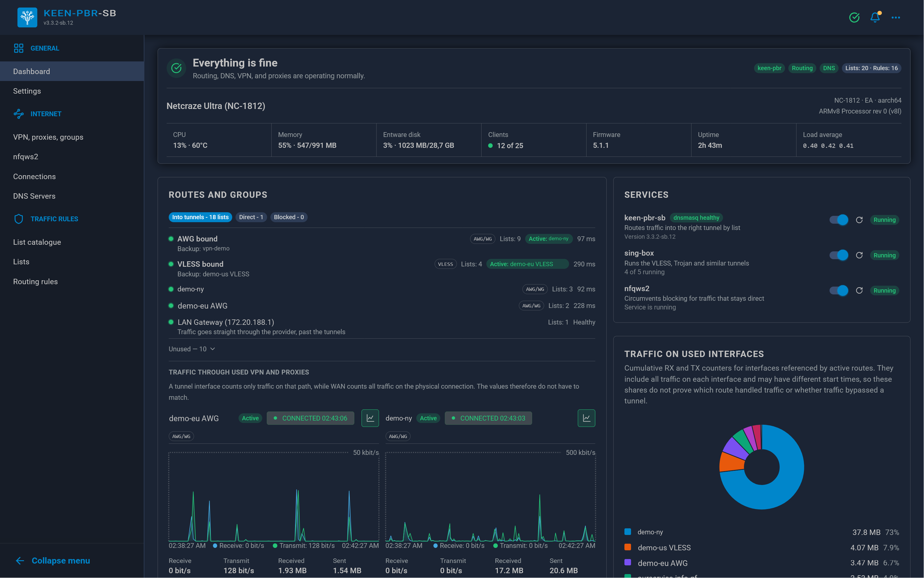Toggle the keen-pbr-sb service switch
The width and height of the screenshot is (924, 578).
coord(839,220)
